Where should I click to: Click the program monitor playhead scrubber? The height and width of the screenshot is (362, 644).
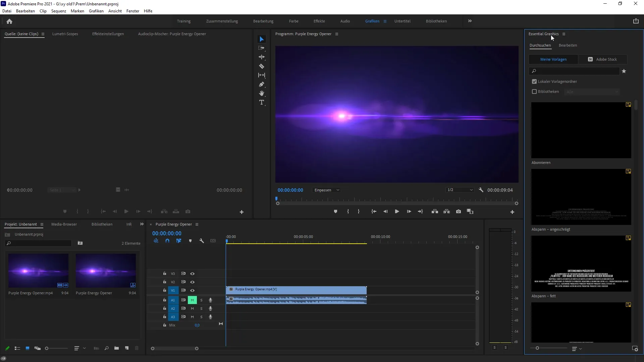(277, 199)
